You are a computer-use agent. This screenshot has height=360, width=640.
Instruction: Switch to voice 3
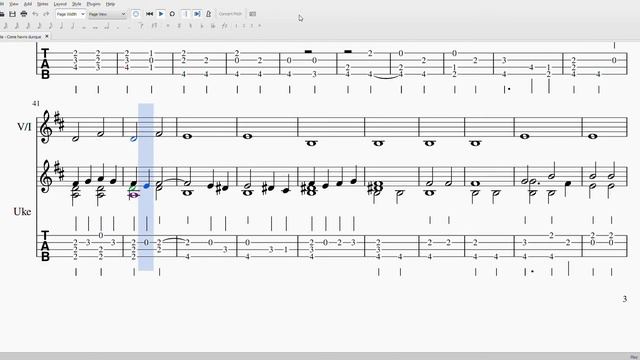tap(252, 26)
